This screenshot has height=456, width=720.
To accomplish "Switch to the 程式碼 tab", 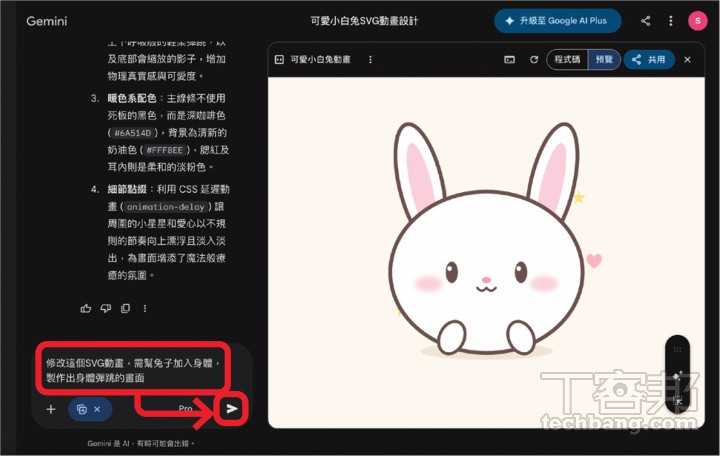I will pos(567,60).
